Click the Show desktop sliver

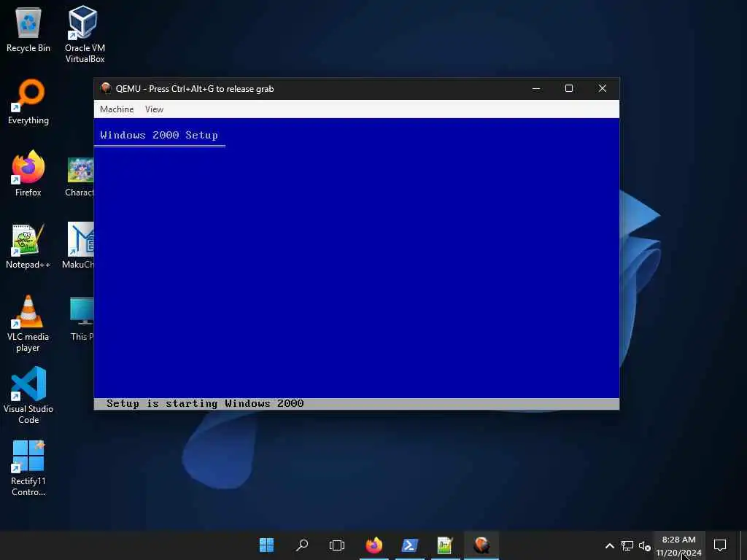[744, 545]
